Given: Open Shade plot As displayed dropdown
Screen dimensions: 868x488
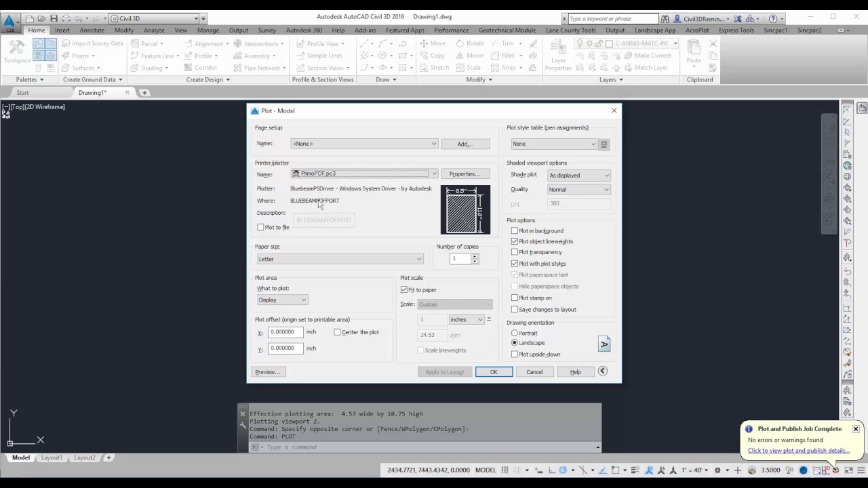Looking at the screenshot, I should [579, 175].
